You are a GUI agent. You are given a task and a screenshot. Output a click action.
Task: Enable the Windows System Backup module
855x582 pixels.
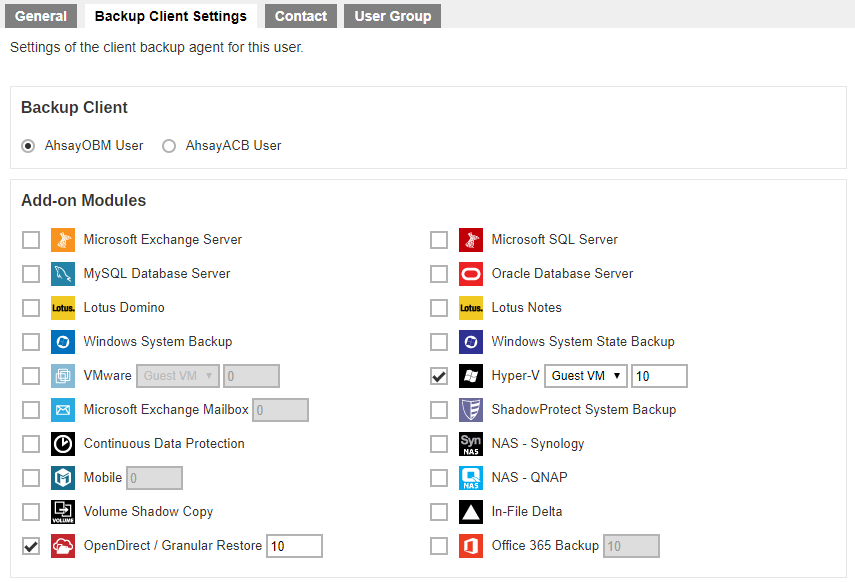pos(31,341)
